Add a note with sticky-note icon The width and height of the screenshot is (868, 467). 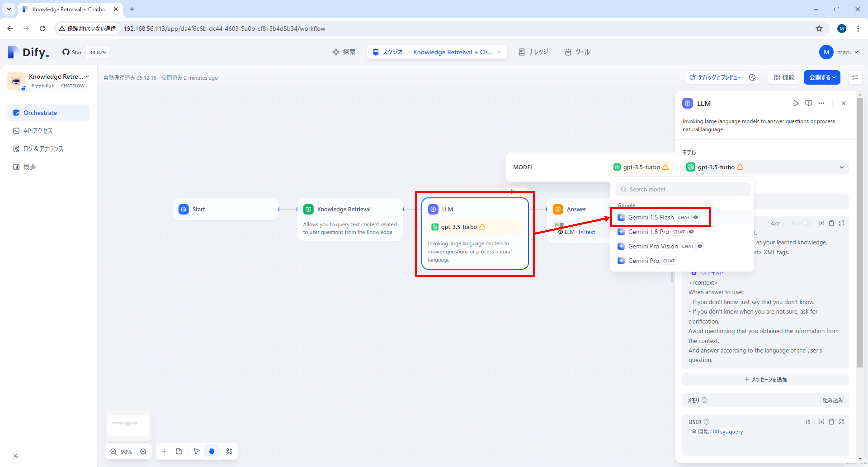(179, 451)
